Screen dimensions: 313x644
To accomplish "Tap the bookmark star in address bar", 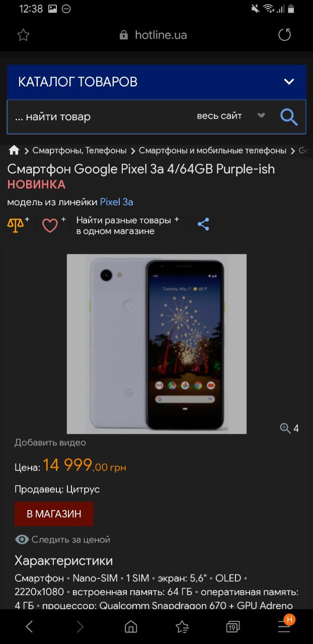I will (23, 35).
